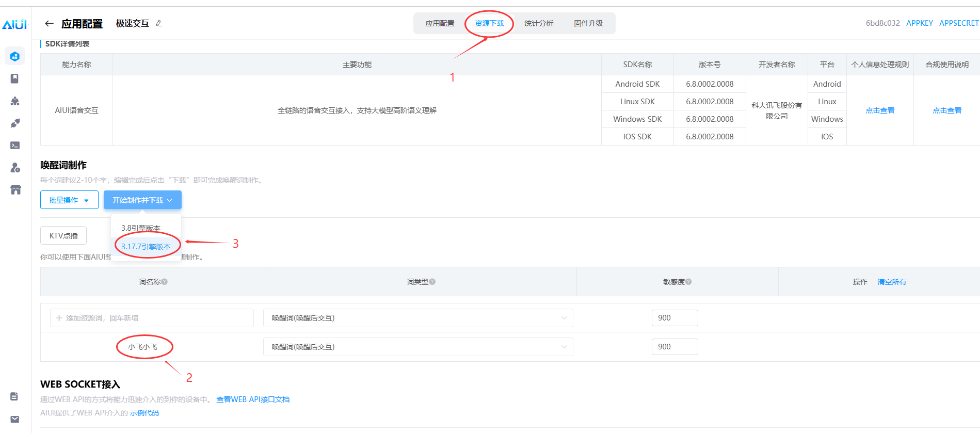The height and width of the screenshot is (433, 980).
Task: Switch to the 固件升级 tab
Action: pyautogui.click(x=588, y=23)
